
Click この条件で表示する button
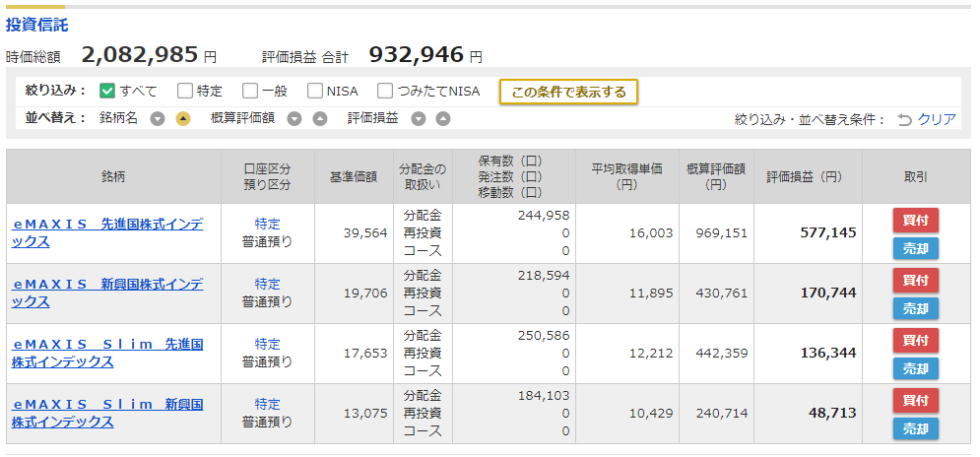pos(568,92)
